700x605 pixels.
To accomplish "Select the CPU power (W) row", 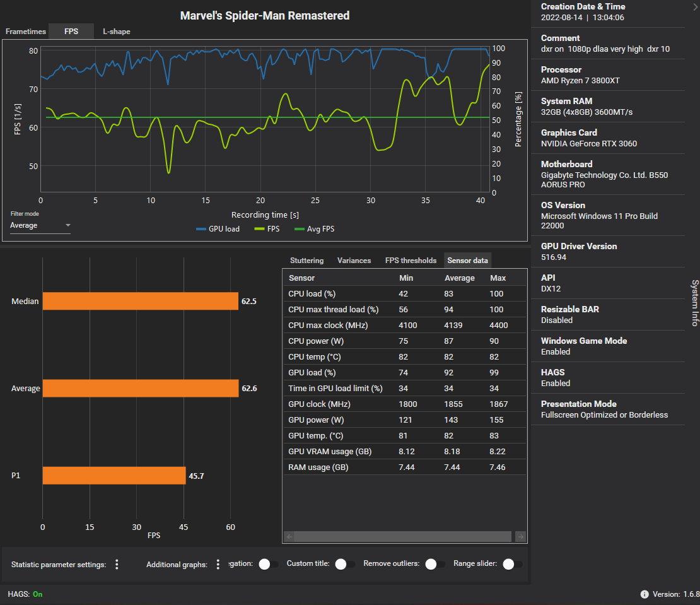I will tap(404, 341).
